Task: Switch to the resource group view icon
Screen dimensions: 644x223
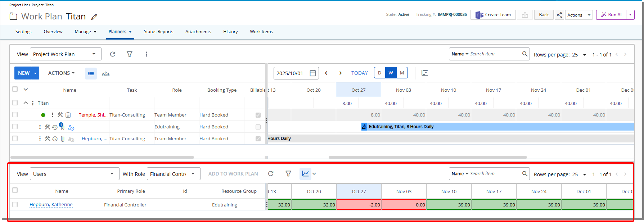Action: tap(105, 73)
